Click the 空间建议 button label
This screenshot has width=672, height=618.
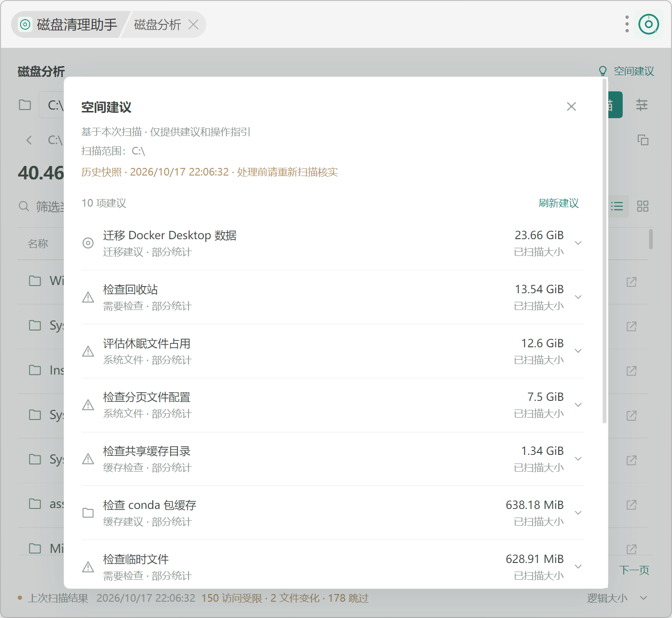point(634,71)
